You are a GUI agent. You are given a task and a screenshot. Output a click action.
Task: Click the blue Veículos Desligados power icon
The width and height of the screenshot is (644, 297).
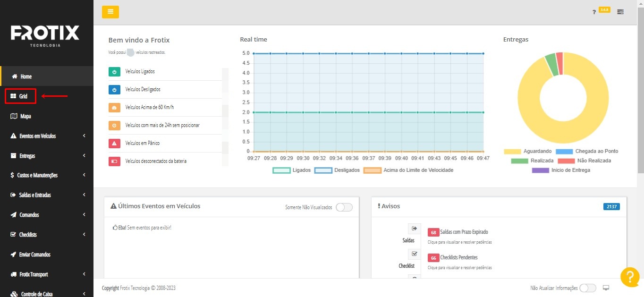(x=114, y=90)
